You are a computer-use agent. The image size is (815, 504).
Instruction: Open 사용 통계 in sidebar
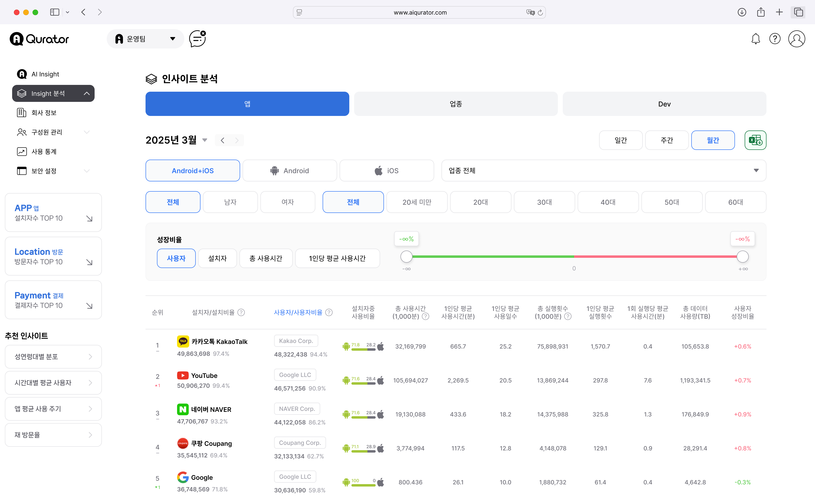[44, 152]
